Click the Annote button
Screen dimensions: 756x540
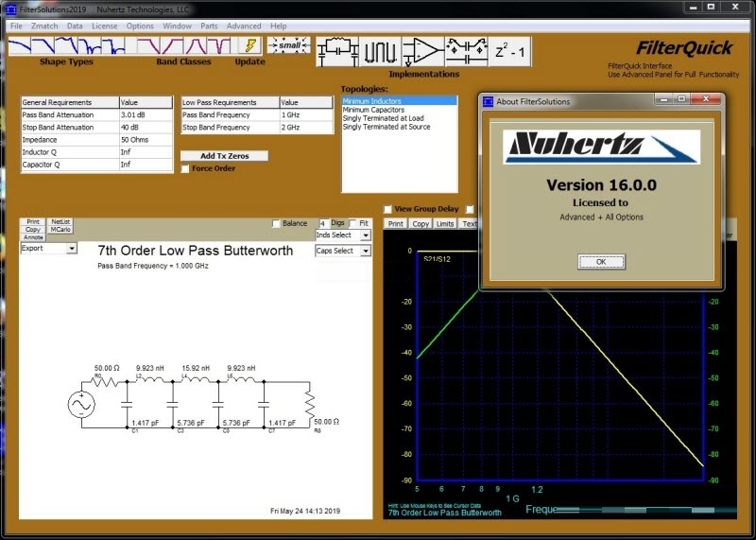[33, 237]
